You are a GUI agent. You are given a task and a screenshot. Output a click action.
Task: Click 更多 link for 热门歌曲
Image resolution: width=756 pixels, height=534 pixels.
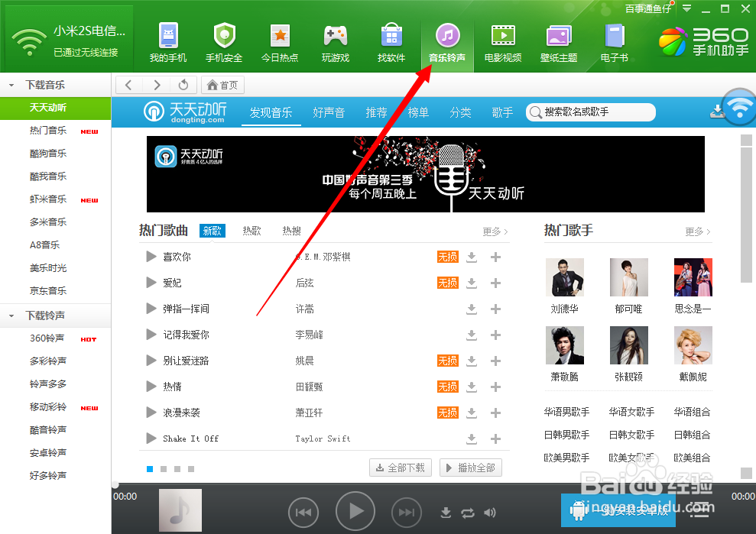(495, 231)
